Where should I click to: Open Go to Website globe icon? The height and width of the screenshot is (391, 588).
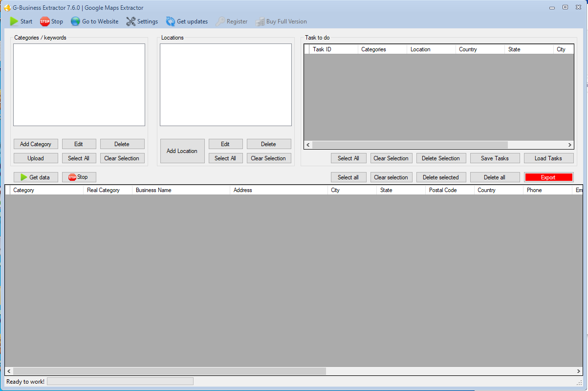point(75,22)
